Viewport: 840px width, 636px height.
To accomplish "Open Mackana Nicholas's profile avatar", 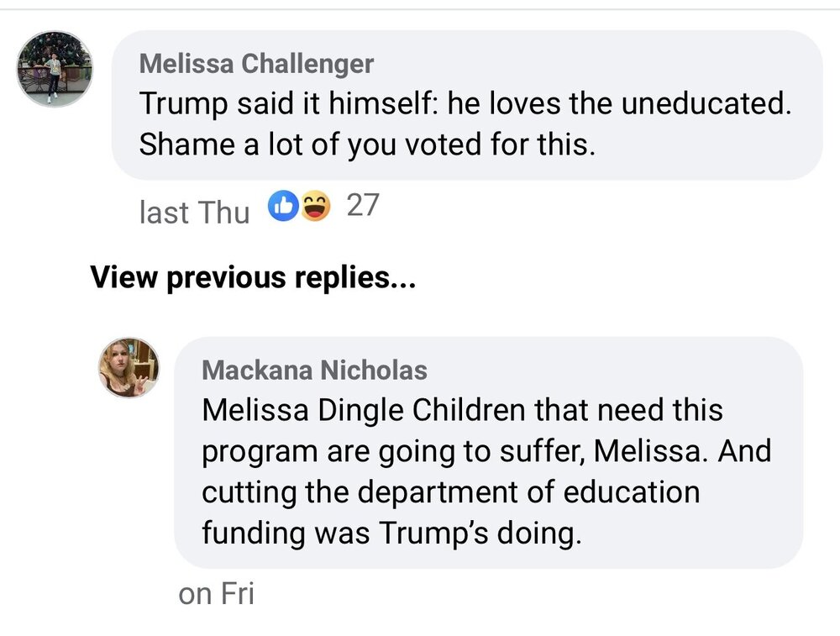I will click(x=129, y=367).
